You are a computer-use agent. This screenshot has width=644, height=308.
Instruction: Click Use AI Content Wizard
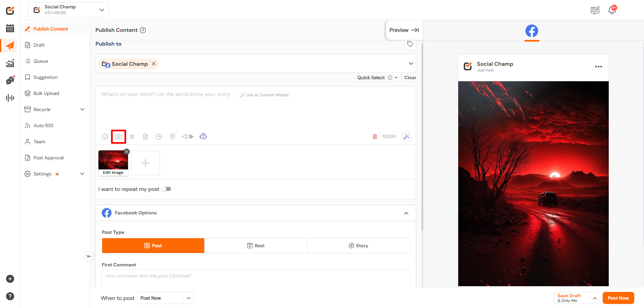264,95
